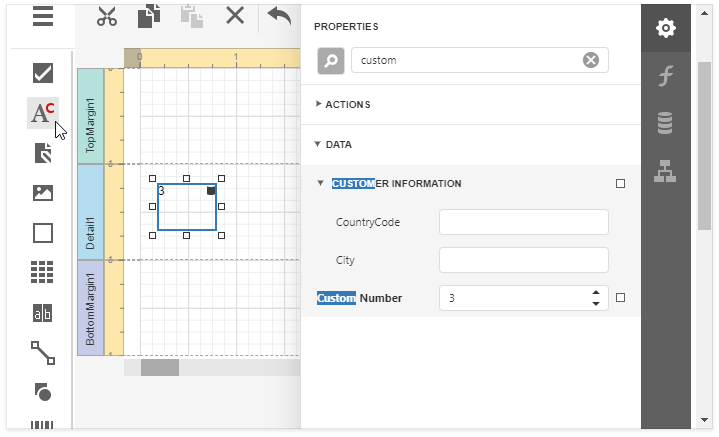Select the BottomMargin1 band

90,308
